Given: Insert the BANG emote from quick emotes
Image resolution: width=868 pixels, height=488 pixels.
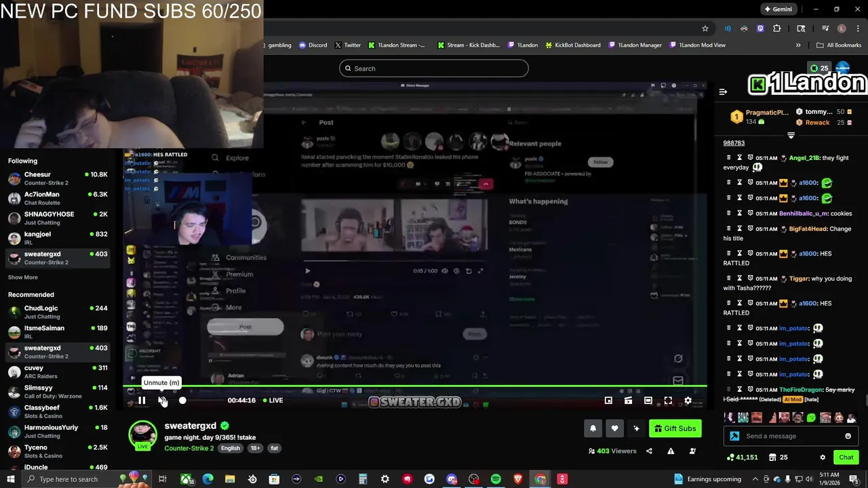Looking at the screenshot, I should click(x=743, y=418).
